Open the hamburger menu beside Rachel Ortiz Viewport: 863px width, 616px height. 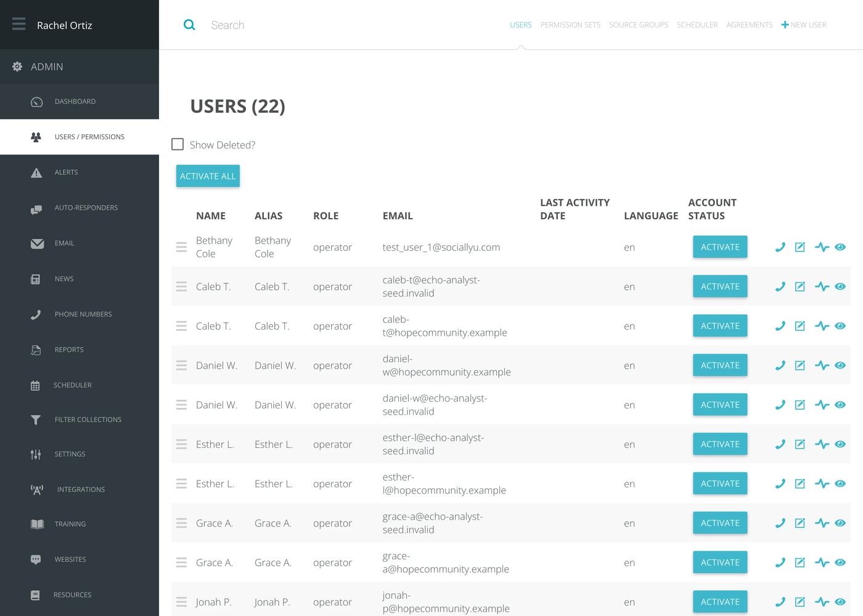click(x=19, y=24)
